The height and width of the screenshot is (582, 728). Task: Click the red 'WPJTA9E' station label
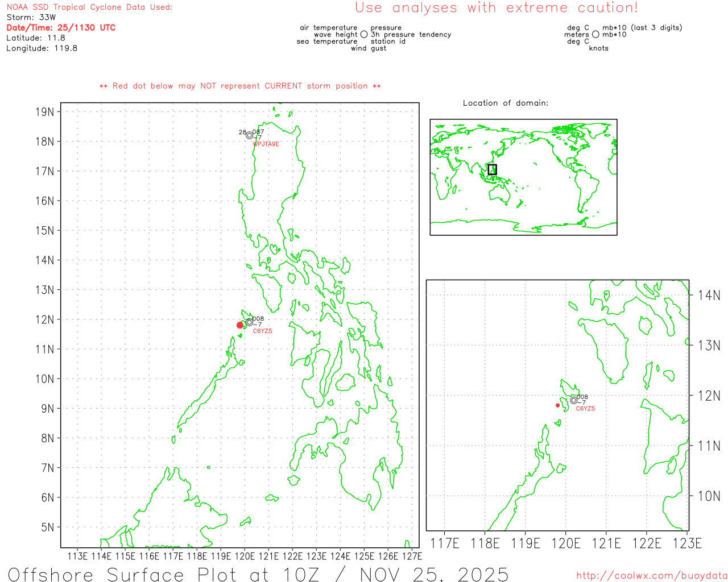(x=266, y=144)
